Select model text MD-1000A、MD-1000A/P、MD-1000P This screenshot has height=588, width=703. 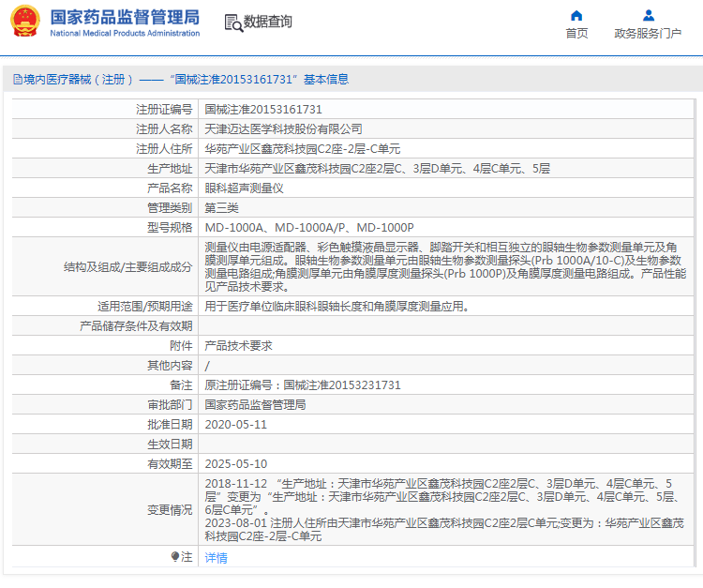309,228
